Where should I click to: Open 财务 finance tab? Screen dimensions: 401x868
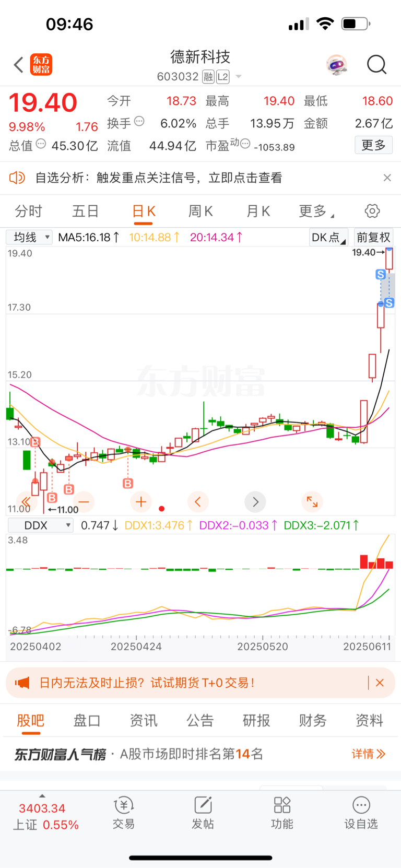(x=313, y=720)
